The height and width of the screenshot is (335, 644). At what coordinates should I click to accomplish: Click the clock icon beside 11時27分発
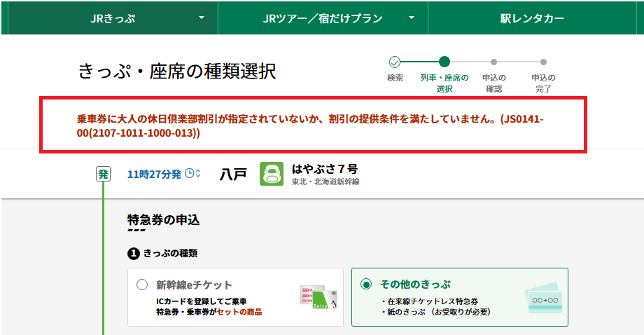[190, 174]
